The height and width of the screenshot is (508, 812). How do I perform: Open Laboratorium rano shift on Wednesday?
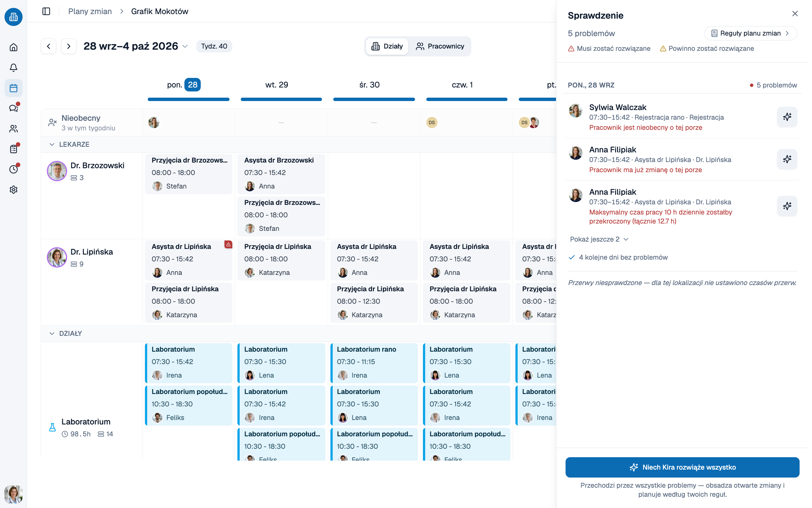click(374, 363)
